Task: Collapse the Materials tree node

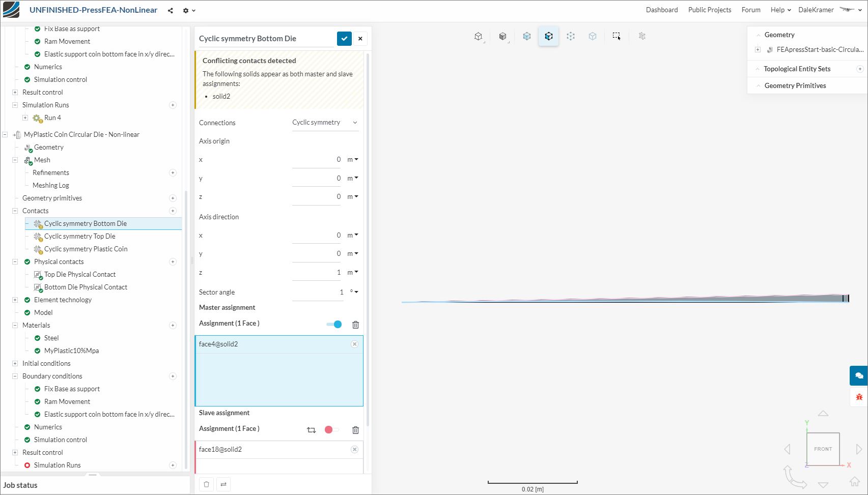Action: tap(15, 326)
